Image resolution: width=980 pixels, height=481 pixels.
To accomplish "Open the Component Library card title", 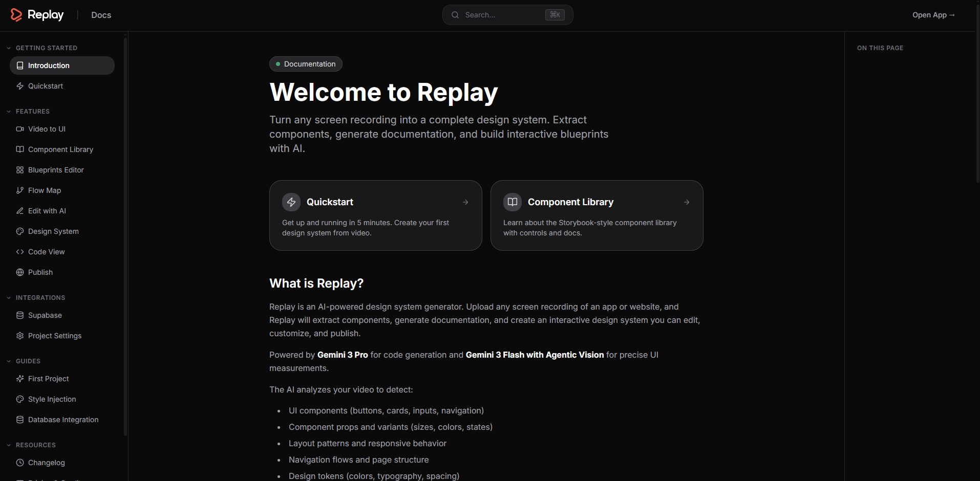I will [x=570, y=202].
